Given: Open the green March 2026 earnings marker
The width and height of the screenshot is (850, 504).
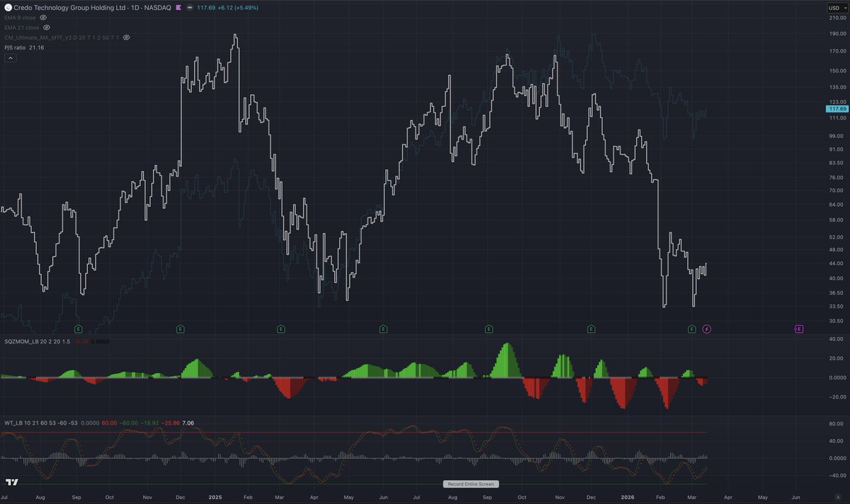Looking at the screenshot, I should tap(692, 329).
